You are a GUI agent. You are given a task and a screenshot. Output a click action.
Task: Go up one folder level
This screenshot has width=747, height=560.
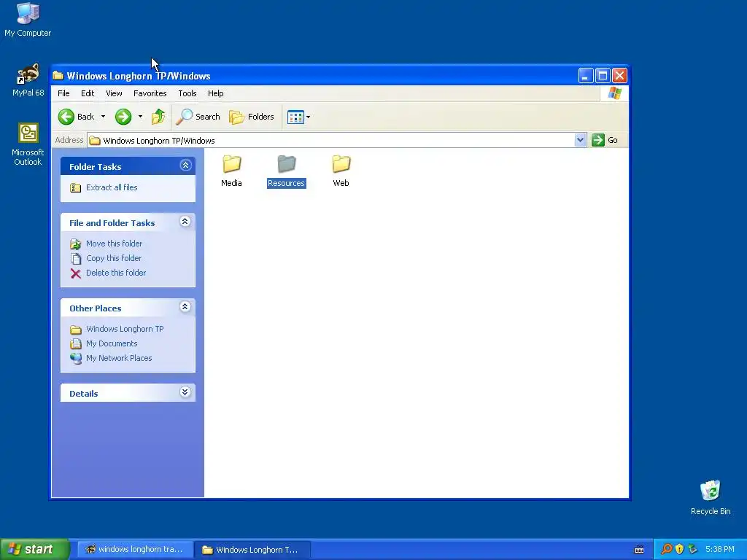[x=158, y=117]
